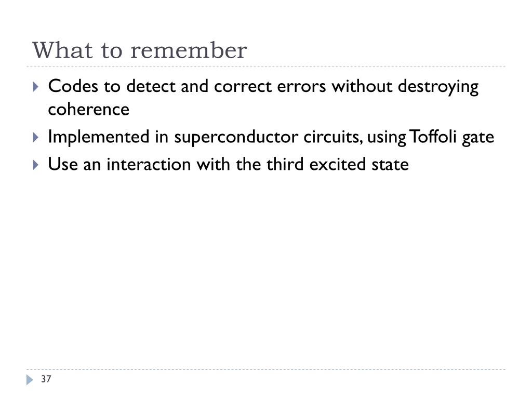Click the dotted footer line above slide number

(x=266, y=369)
